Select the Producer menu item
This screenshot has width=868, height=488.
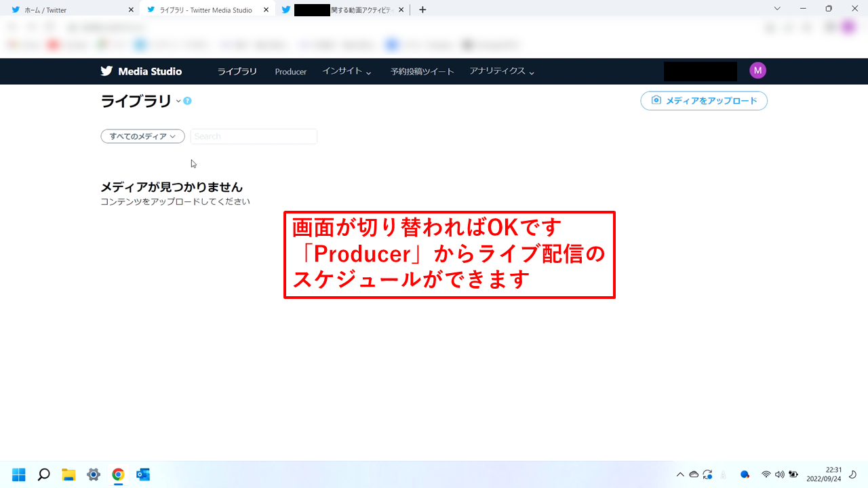click(x=290, y=71)
